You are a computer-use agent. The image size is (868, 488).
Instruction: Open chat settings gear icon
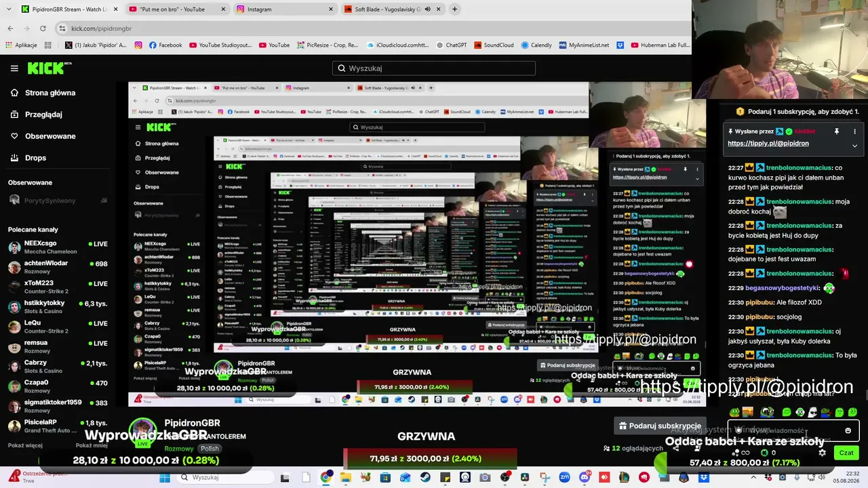click(823, 453)
